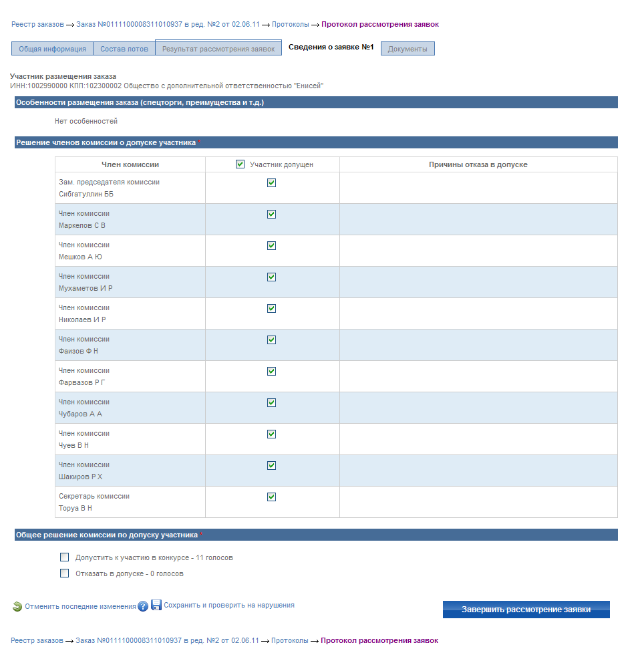
Task: Click Отменить последние изменения link
Action: coord(80,606)
